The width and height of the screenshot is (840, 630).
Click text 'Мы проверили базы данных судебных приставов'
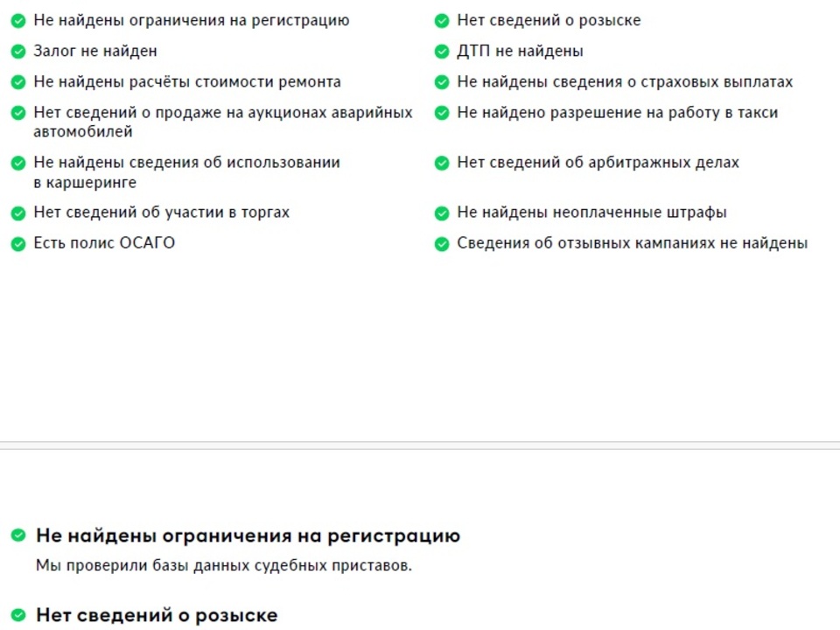click(x=223, y=566)
